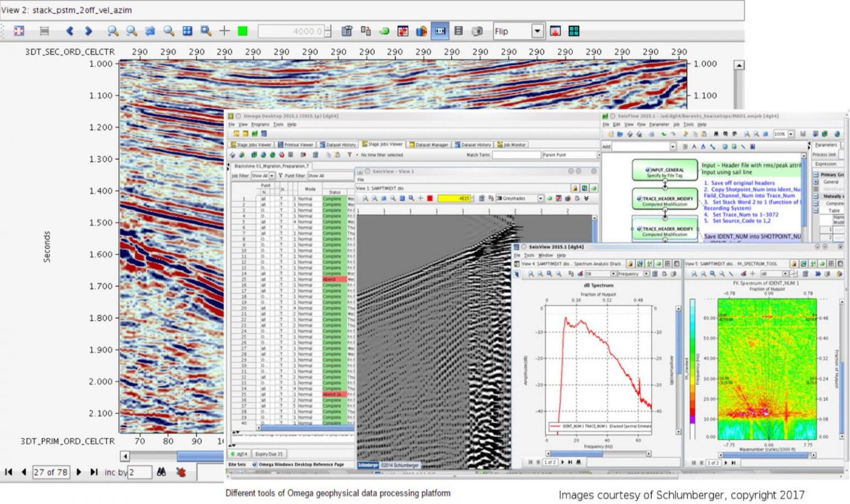Screen dimensions: 850x504
Task: Click the crosshair cursor tool
Action: [x=224, y=31]
